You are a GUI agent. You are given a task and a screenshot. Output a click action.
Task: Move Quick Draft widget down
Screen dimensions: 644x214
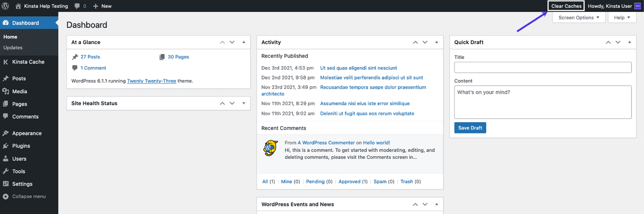coord(618,42)
